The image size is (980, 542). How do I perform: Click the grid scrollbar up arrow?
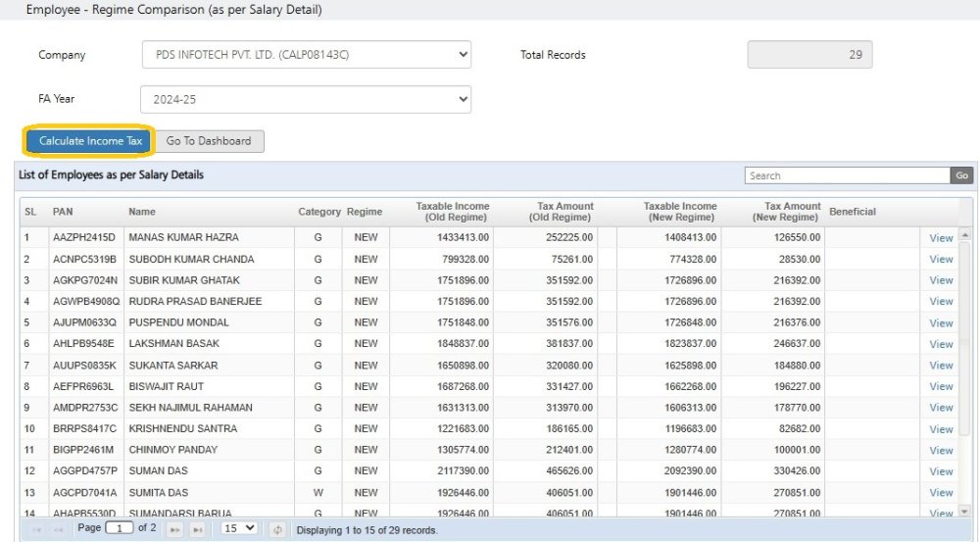click(x=964, y=236)
